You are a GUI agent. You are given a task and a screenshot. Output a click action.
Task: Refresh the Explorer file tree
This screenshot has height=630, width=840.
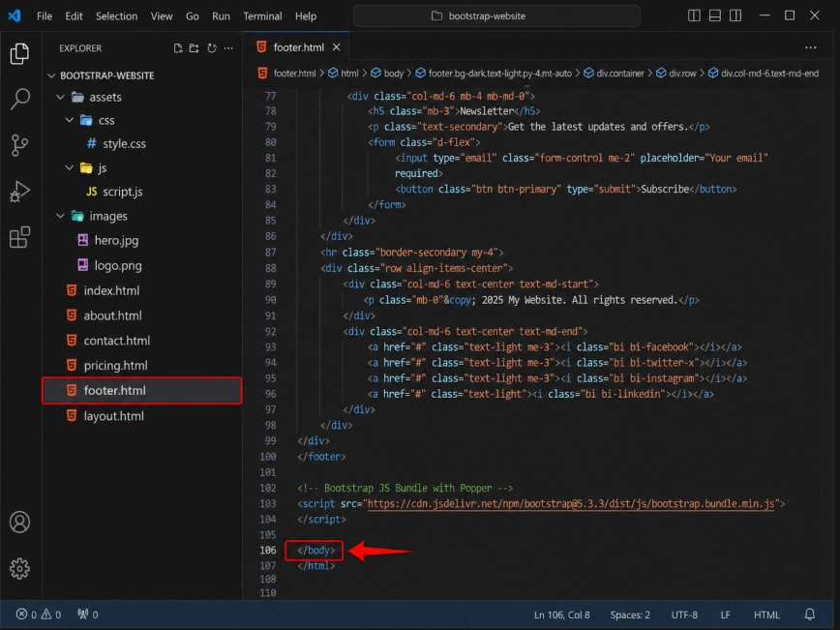click(212, 48)
